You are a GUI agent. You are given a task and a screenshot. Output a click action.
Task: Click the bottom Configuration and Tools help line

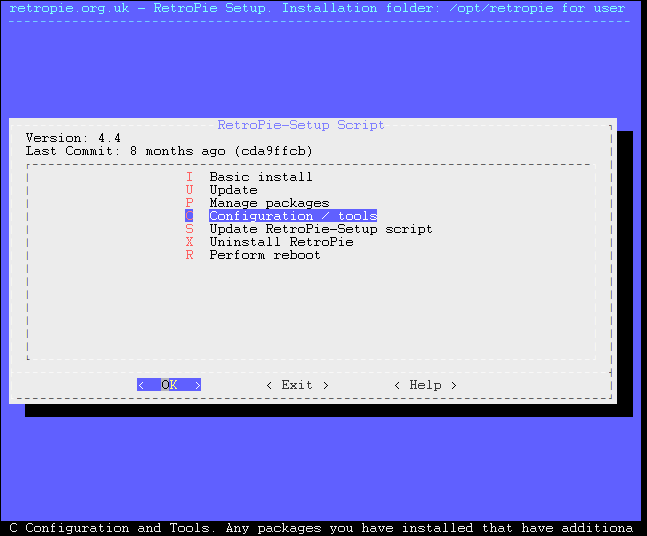pyautogui.click(x=321, y=528)
